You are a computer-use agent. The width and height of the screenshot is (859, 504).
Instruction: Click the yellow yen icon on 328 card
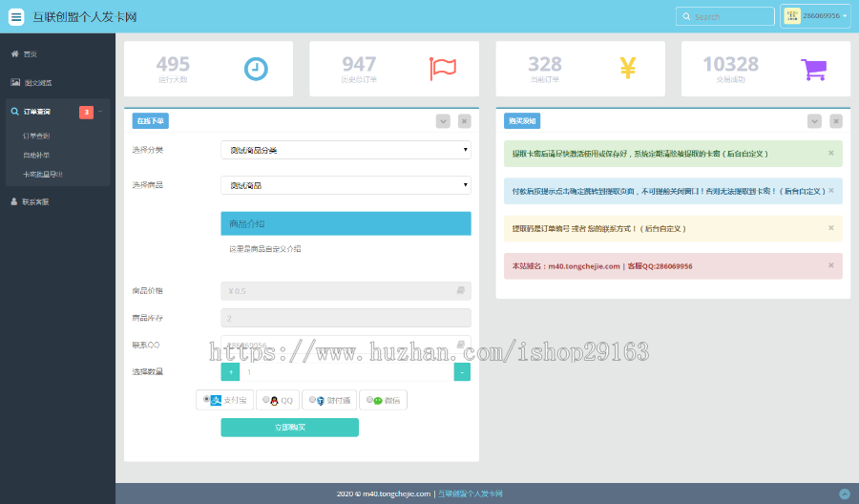coord(628,69)
